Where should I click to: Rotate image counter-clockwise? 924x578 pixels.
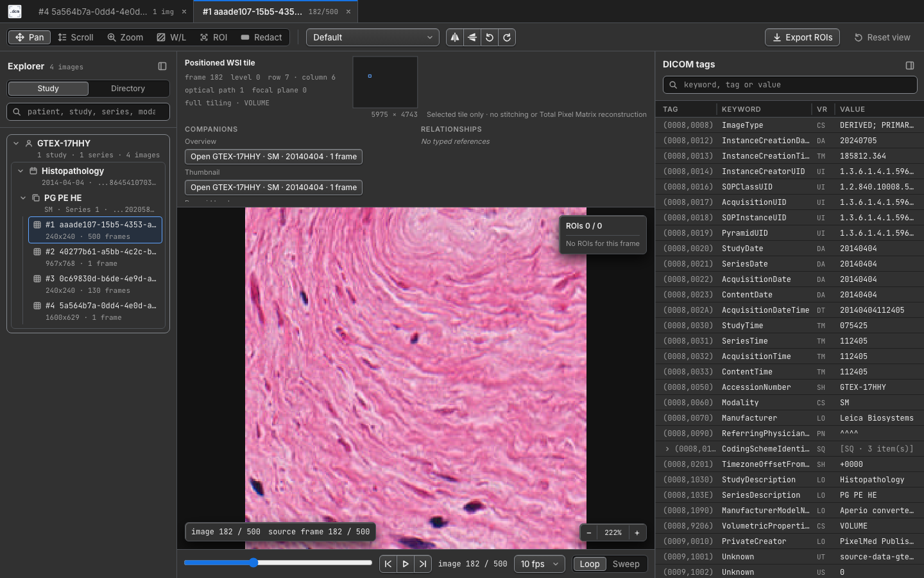(x=490, y=37)
